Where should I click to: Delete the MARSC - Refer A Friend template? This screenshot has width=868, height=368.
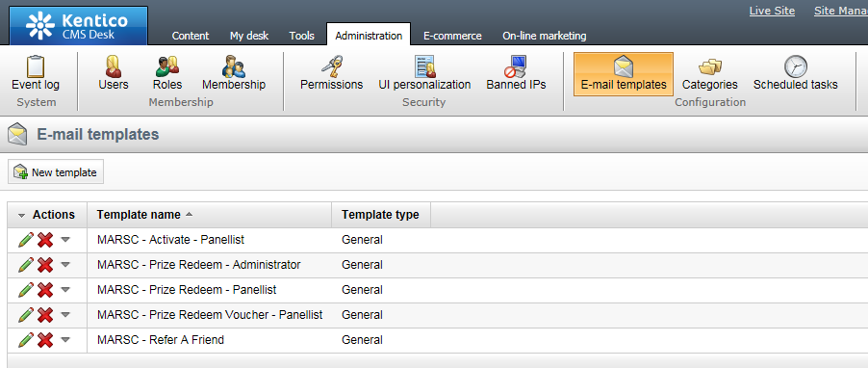pos(45,340)
